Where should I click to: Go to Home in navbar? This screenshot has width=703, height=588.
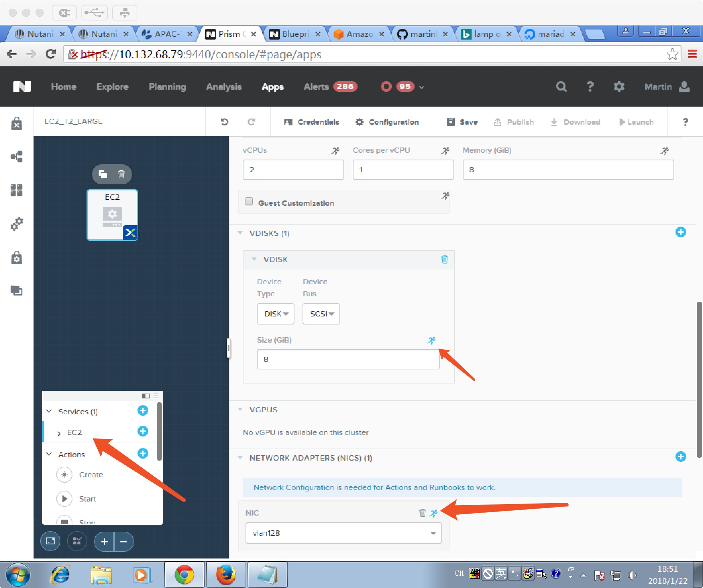[x=64, y=86]
